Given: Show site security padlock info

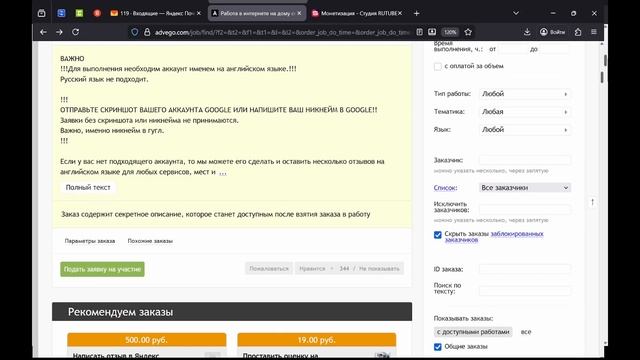Looking at the screenshot, I should [147, 32].
